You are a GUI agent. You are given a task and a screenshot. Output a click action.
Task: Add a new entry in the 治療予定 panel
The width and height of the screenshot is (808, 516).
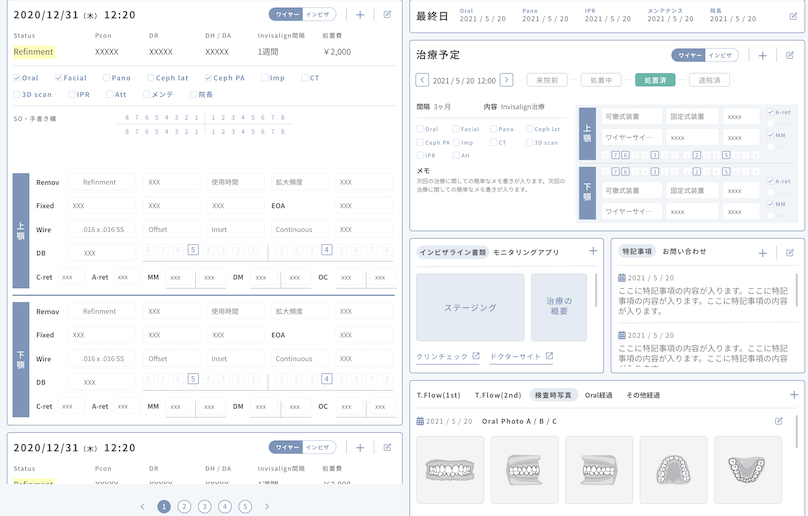pos(762,56)
